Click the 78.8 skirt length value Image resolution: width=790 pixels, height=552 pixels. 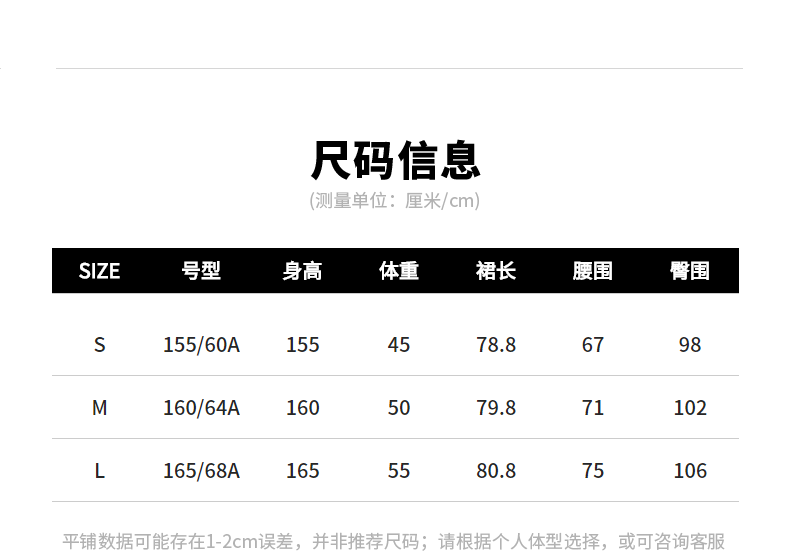pos(496,345)
